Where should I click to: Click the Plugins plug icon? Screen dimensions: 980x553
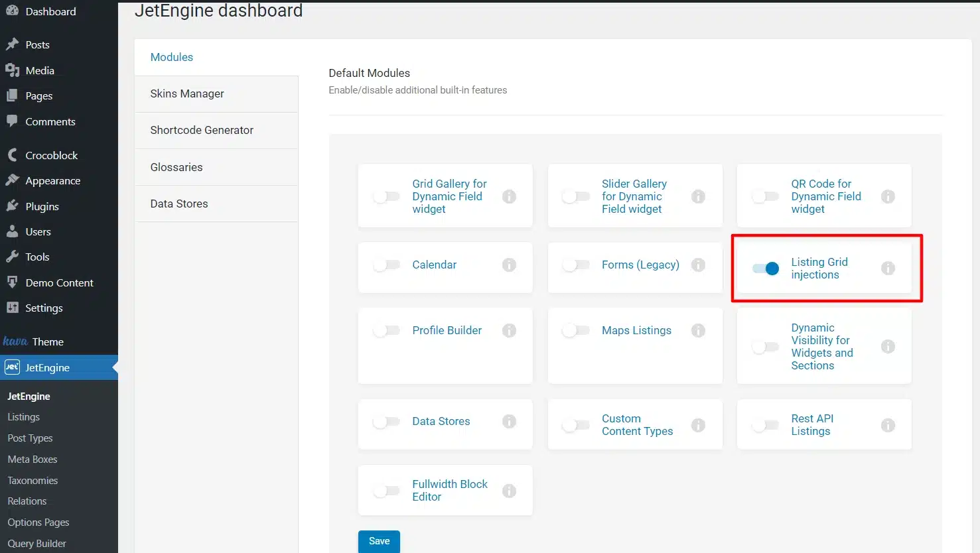click(x=12, y=206)
